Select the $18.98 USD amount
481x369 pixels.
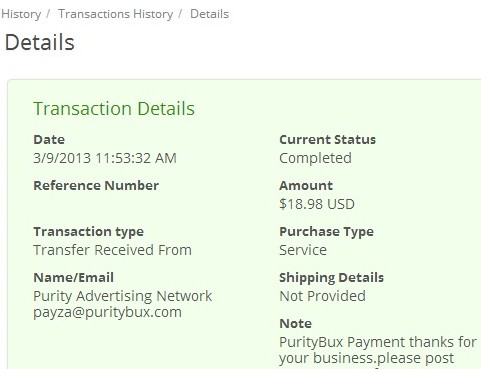(x=317, y=204)
